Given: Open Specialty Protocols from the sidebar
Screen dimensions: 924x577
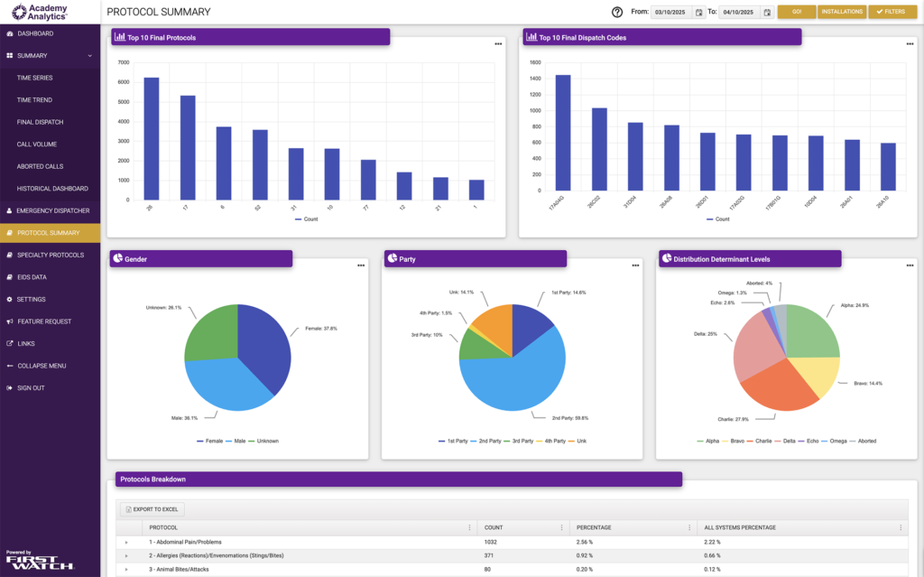Looking at the screenshot, I should click(x=50, y=255).
